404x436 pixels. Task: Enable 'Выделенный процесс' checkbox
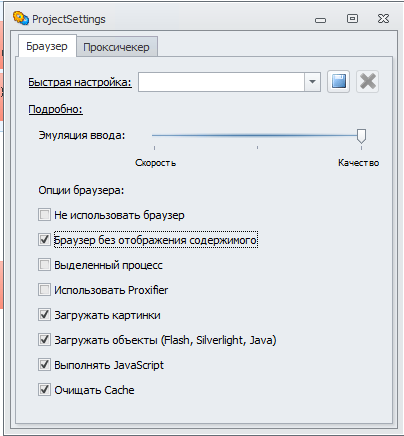pos(44,265)
